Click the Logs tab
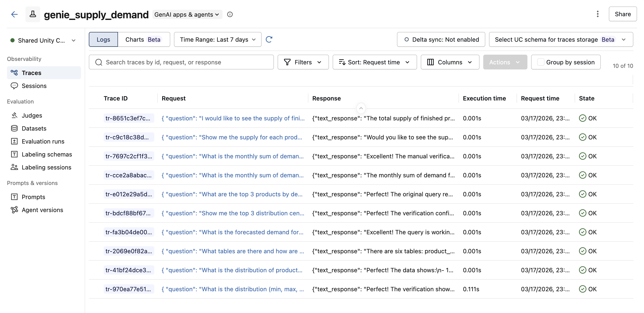The width and height of the screenshot is (644, 313). tap(103, 39)
